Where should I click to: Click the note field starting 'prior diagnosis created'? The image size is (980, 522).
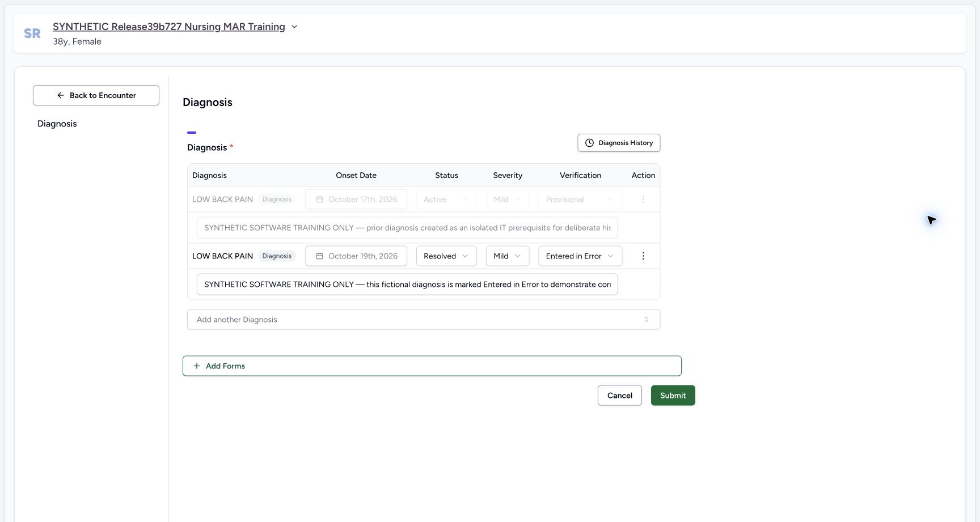click(x=407, y=228)
